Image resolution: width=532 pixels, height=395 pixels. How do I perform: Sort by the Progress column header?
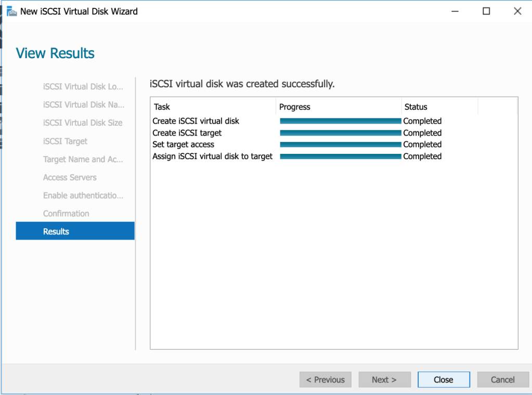pyautogui.click(x=294, y=107)
